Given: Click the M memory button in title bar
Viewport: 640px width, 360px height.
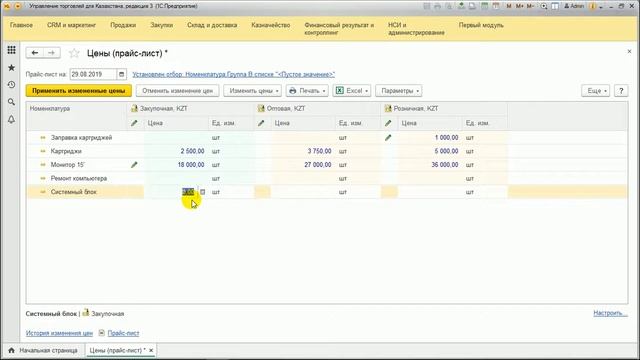Looking at the screenshot, I should (509, 6).
